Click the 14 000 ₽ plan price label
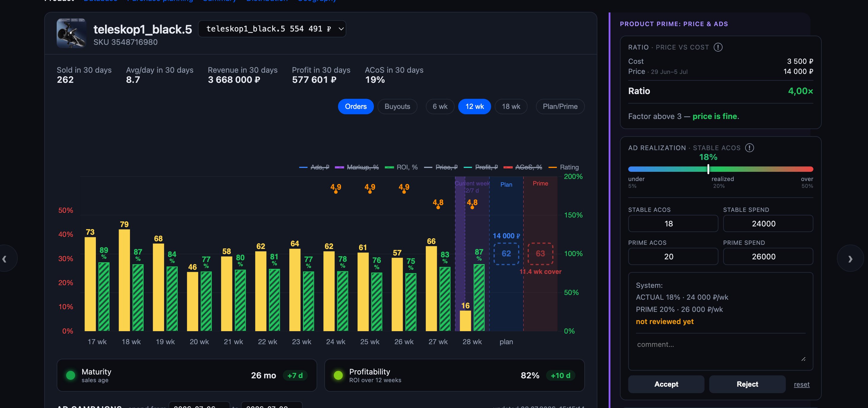Screen dimensions: 868x408 tap(506, 236)
